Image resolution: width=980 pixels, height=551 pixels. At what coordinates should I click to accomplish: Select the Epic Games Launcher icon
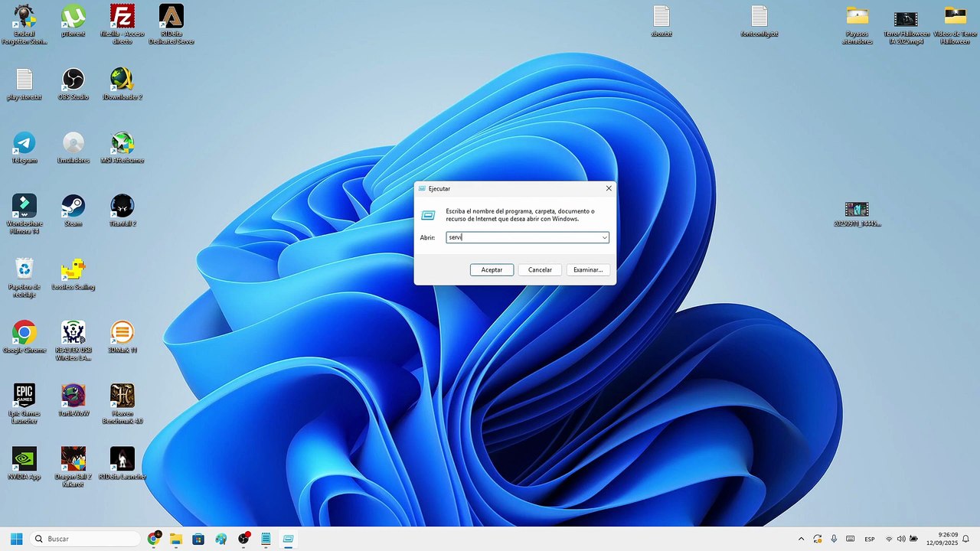coord(24,403)
